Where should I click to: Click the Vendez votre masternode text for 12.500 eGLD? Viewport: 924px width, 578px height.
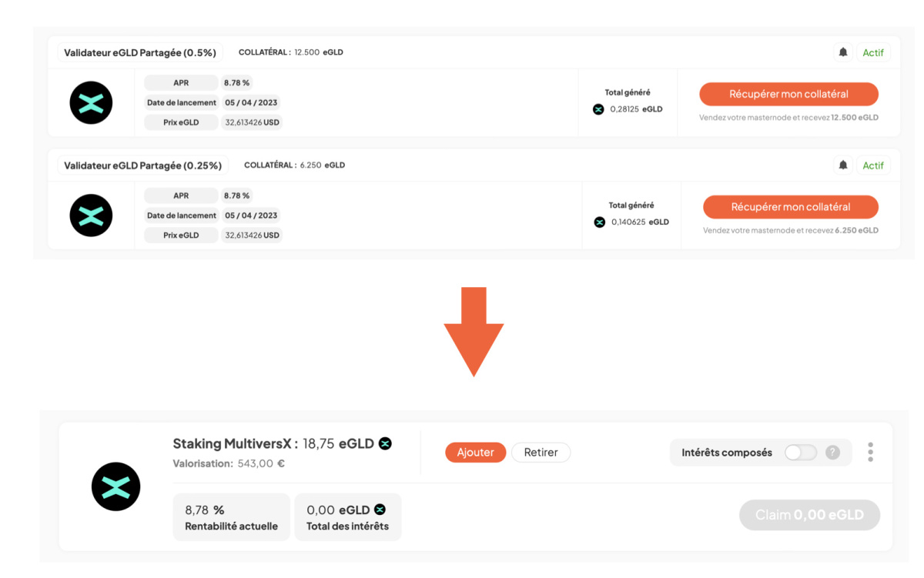[788, 118]
